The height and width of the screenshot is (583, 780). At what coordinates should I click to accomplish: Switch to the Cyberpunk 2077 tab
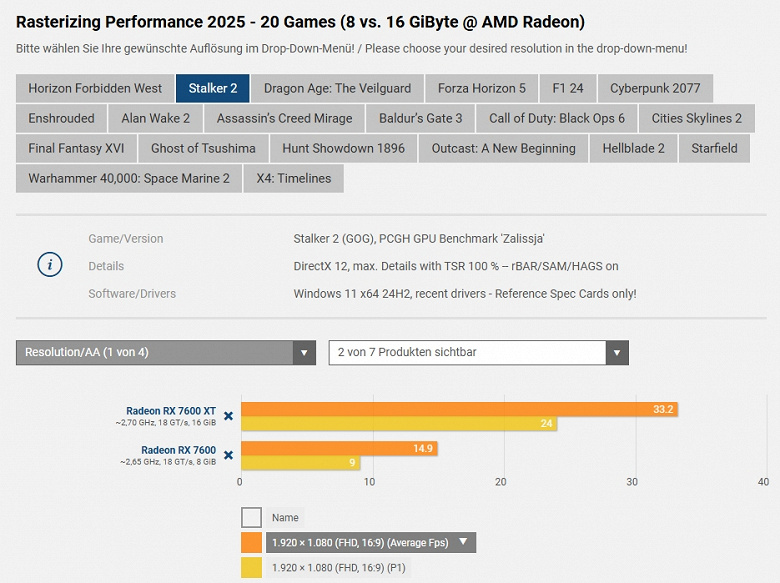[655, 89]
